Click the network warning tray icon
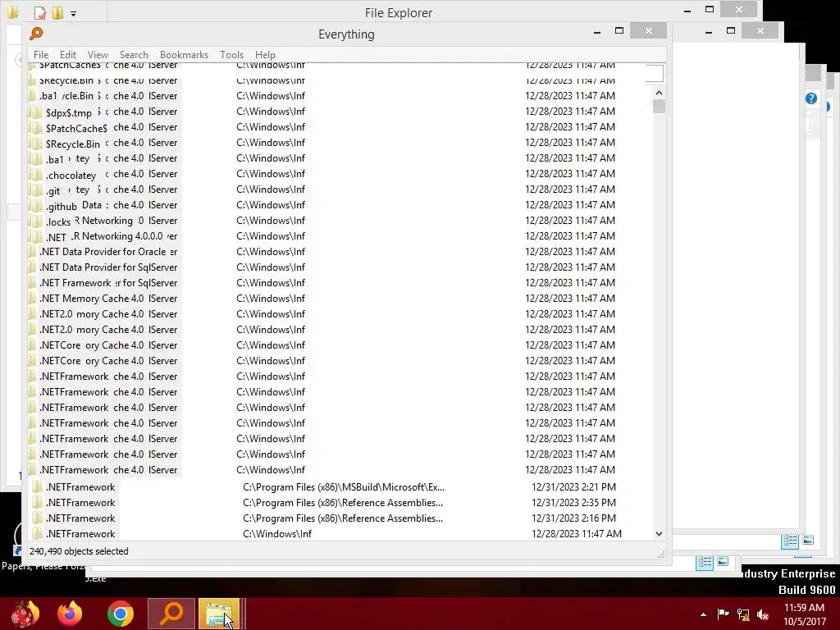Screen dimensions: 840x630 coord(743,614)
